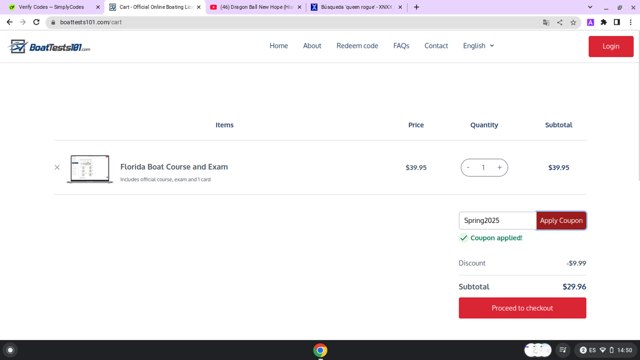Click the BoatTests101 logo

click(x=49, y=47)
